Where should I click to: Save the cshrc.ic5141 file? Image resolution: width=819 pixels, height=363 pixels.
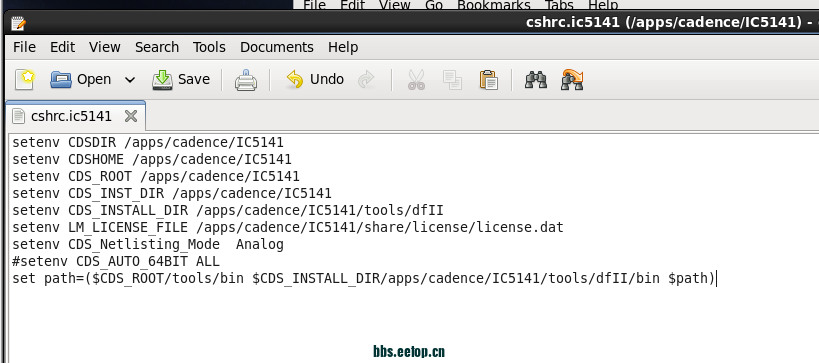[x=181, y=79]
